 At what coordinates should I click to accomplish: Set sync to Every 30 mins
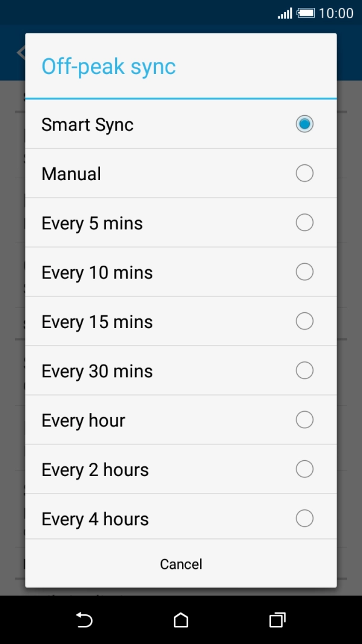pos(180,370)
